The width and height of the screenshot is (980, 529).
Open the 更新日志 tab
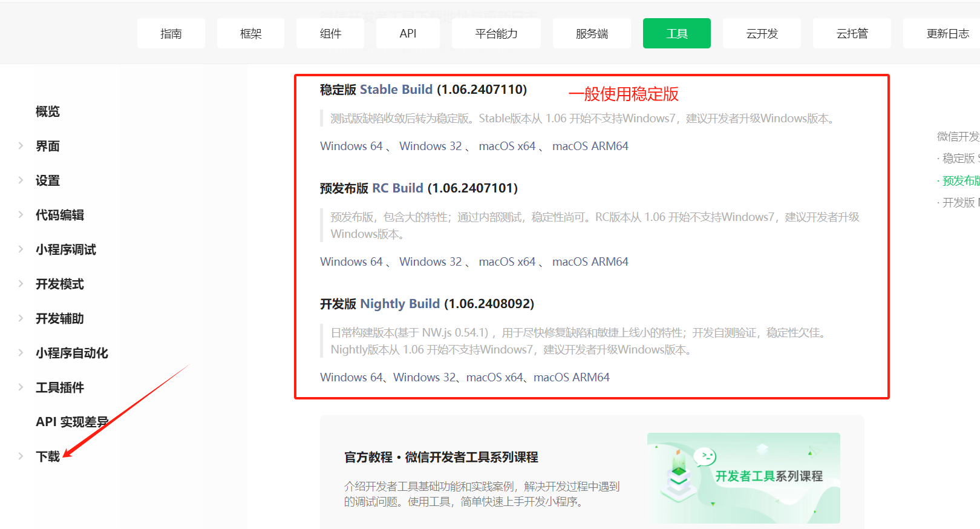click(x=947, y=33)
